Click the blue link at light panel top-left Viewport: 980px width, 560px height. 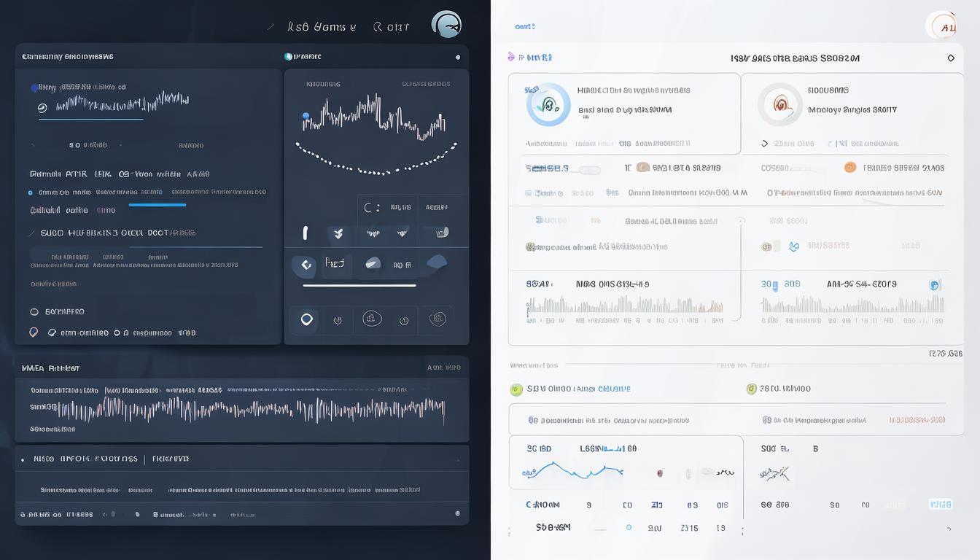[x=524, y=26]
